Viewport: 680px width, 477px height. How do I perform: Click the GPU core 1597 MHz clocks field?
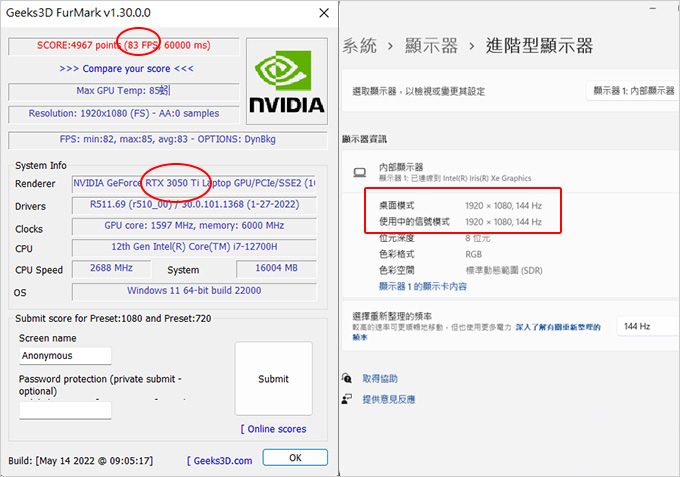tap(194, 225)
